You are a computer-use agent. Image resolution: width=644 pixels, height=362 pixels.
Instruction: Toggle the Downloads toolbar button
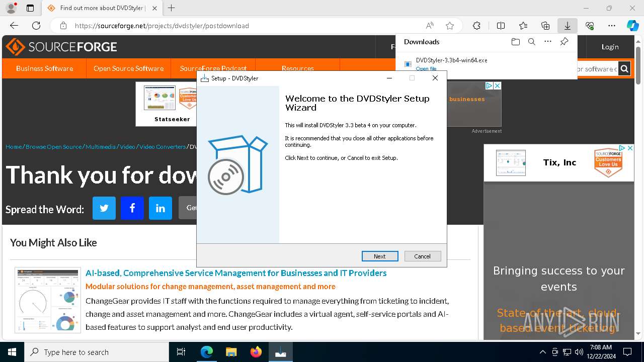tap(568, 26)
